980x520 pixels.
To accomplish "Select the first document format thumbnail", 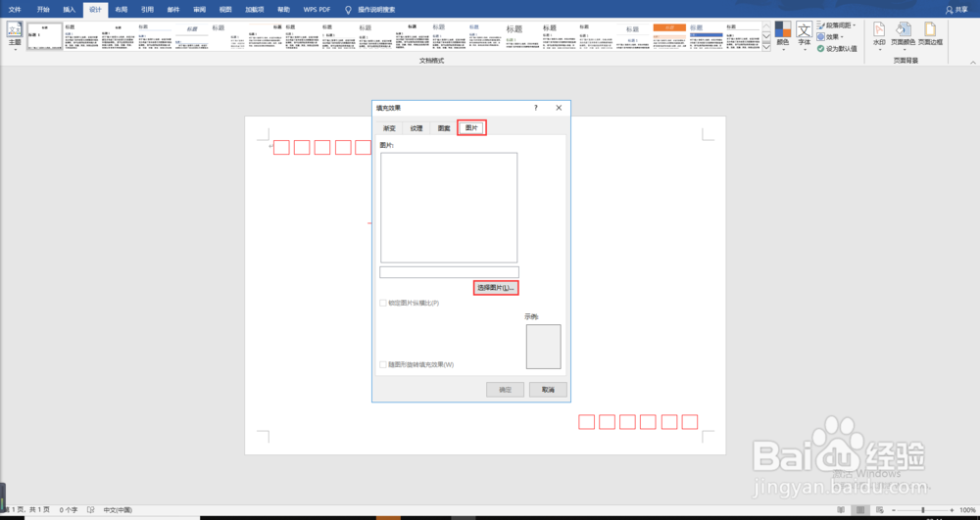I will [44, 37].
